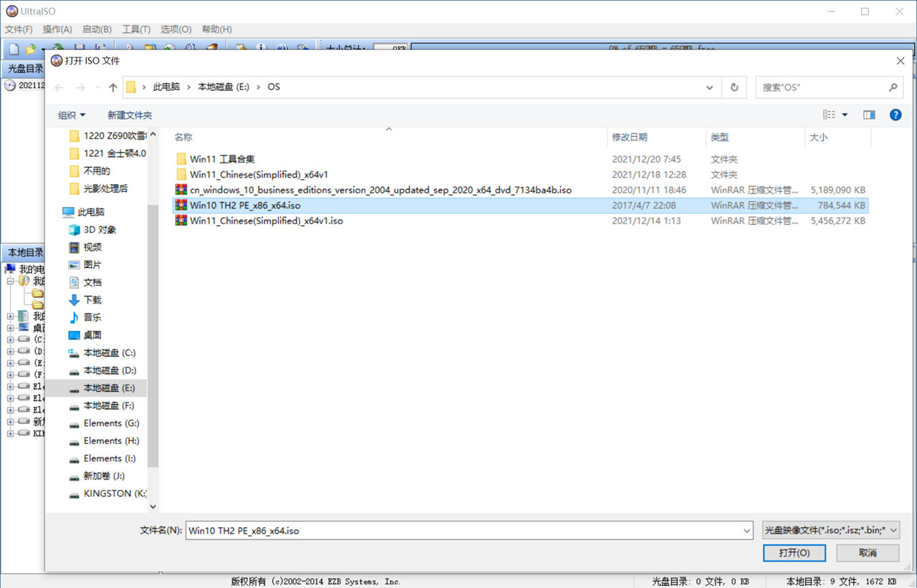The image size is (917, 588).
Task: Click the Back navigation arrow
Action: [x=59, y=87]
